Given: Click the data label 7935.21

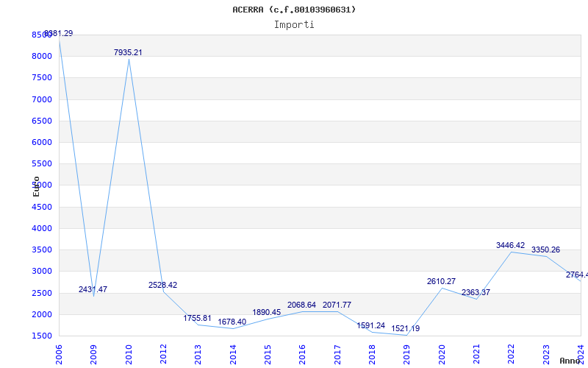Looking at the screenshot, I should 128,52.
